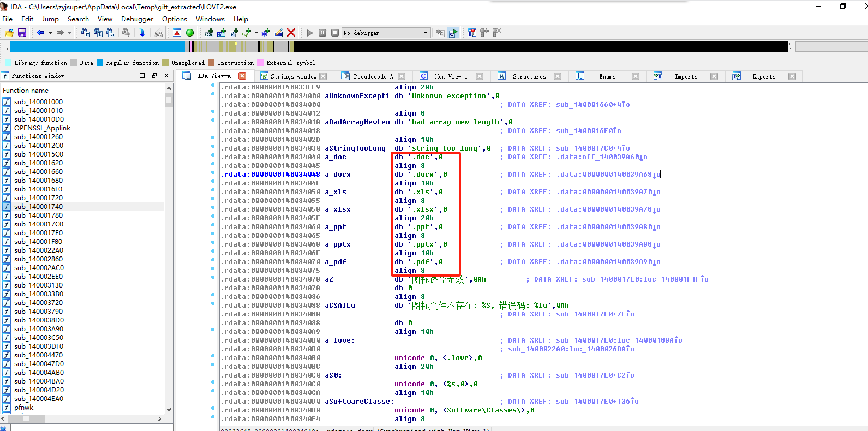This screenshot has width=868, height=431.
Task: Click the red warning triangle icon
Action: (177, 33)
